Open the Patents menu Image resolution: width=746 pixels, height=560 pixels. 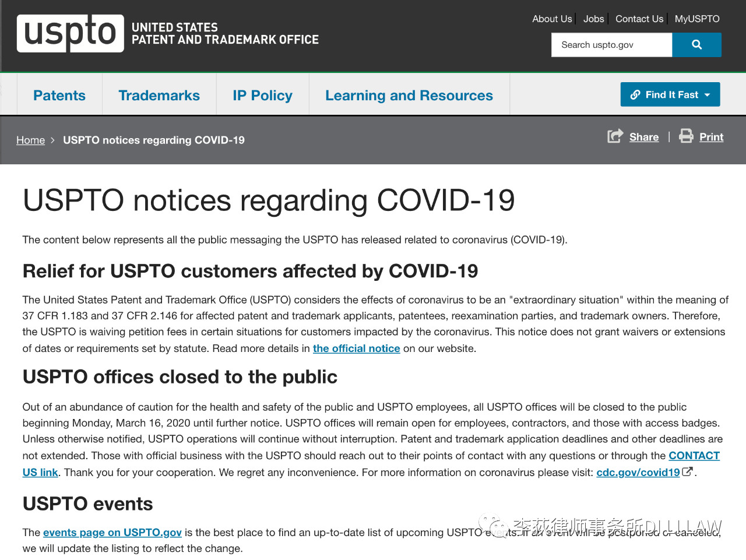(59, 96)
